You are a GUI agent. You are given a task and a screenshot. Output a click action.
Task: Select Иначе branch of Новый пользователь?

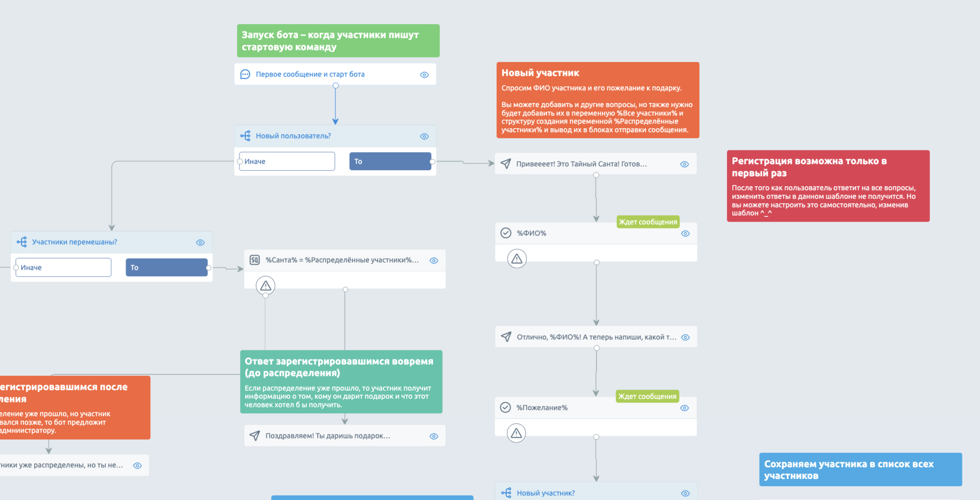[287, 161]
